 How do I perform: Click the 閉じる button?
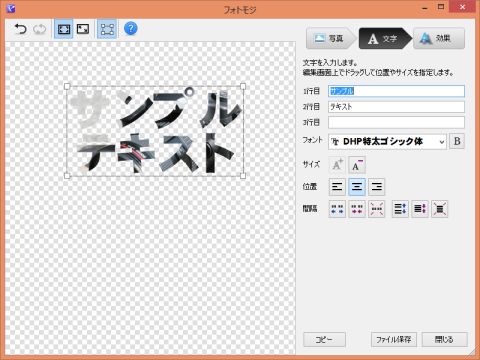pyautogui.click(x=445, y=340)
